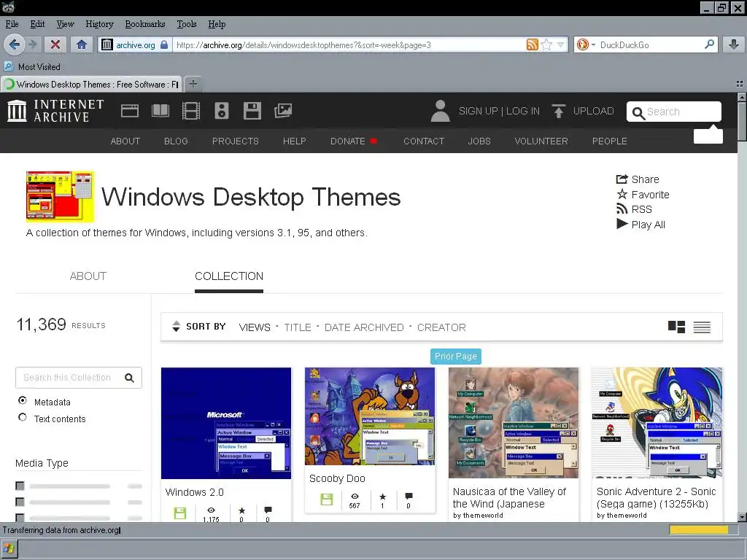747x560 pixels.
Task: Check the first Media Type checkbox
Action: pos(20,486)
